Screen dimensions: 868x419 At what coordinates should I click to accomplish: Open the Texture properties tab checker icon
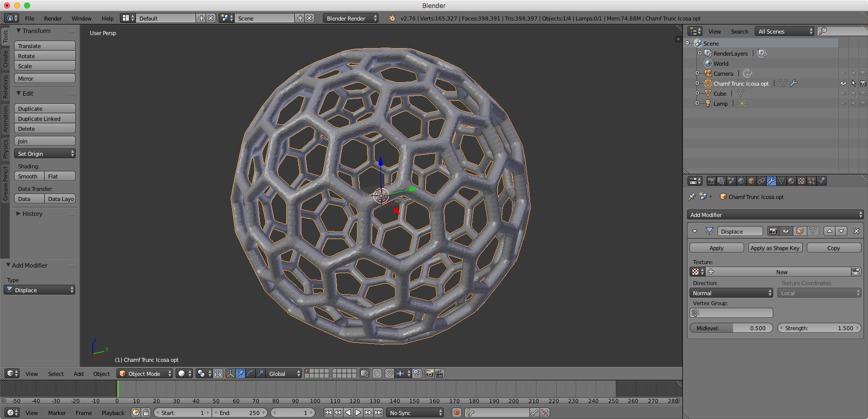point(801,181)
